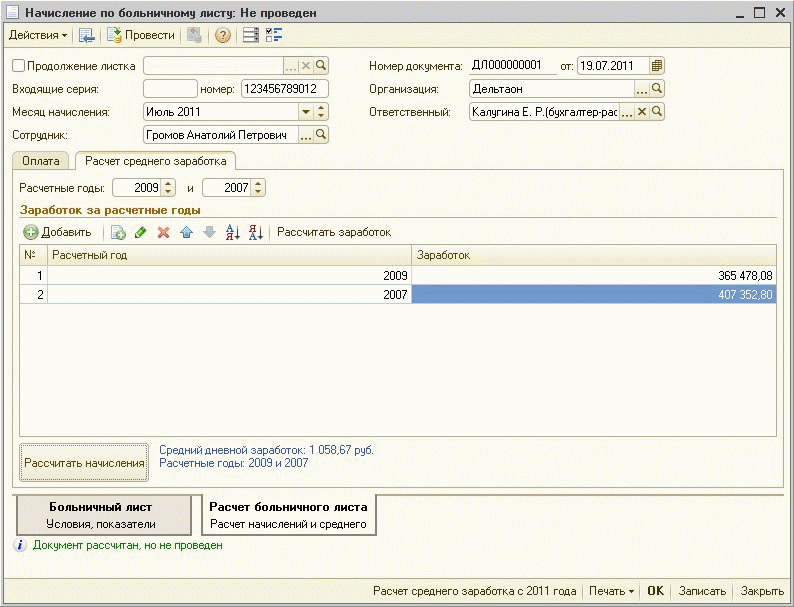Open calendar picker next to document date
This screenshot has width=794, height=607.
point(657,66)
